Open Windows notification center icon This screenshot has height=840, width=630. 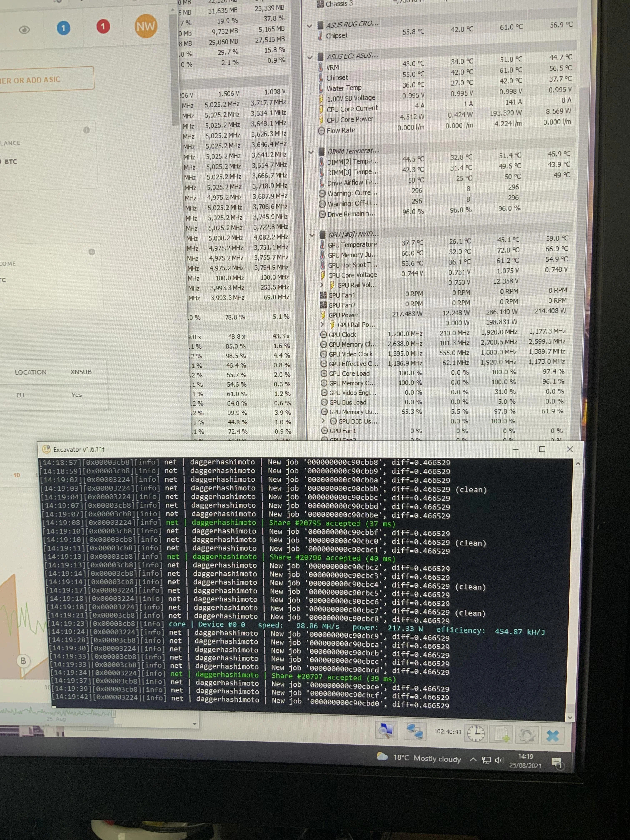[x=557, y=762]
